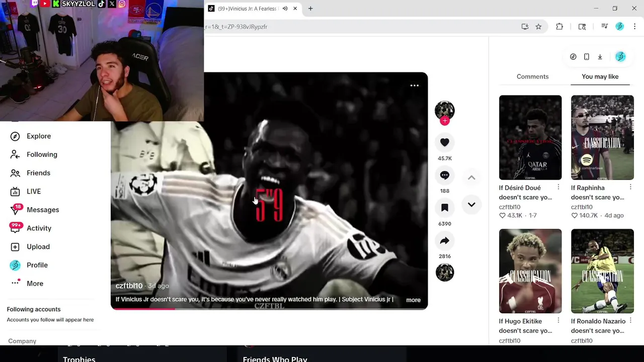
Task: Click 'Following accounts' heading text
Action: tap(34, 309)
